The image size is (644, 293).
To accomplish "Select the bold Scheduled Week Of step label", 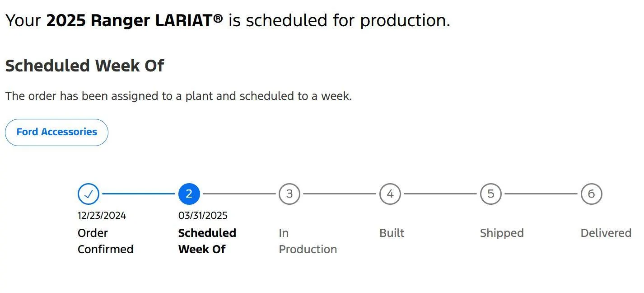I will (x=207, y=241).
